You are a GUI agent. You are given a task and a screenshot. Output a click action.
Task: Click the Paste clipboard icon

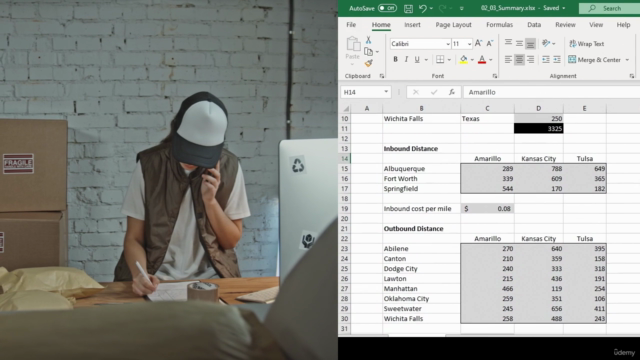353,44
